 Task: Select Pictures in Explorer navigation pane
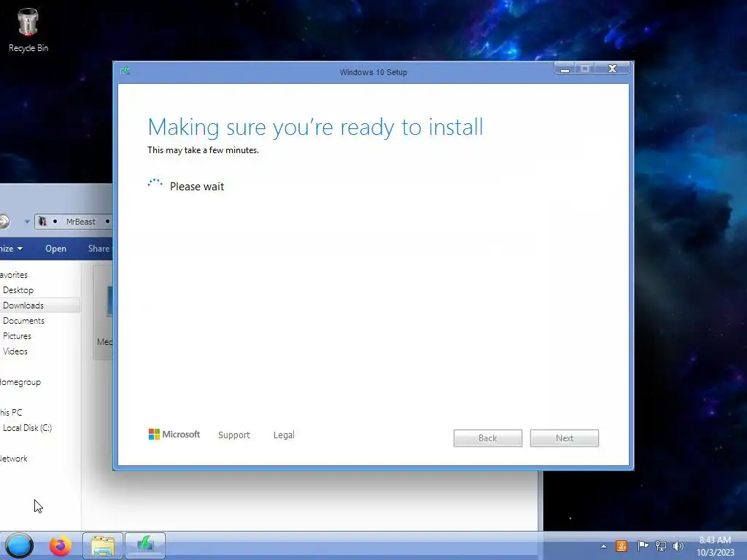click(17, 335)
